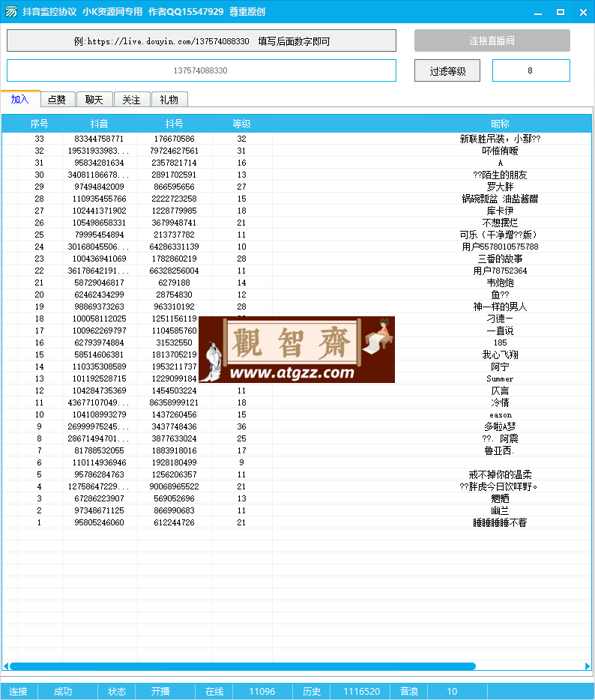Select nickname 魍魉
This screenshot has height=700, width=595.
point(500,498)
